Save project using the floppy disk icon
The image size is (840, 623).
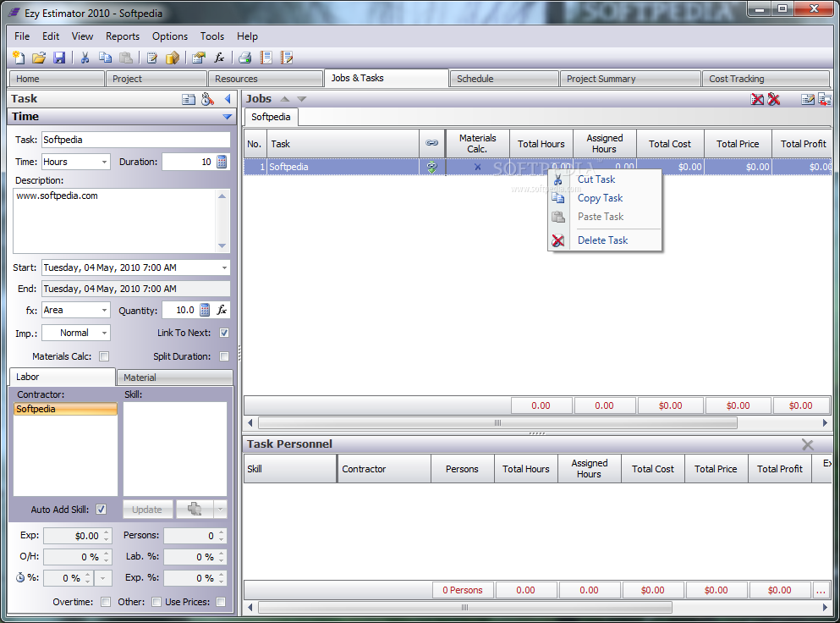[x=59, y=58]
